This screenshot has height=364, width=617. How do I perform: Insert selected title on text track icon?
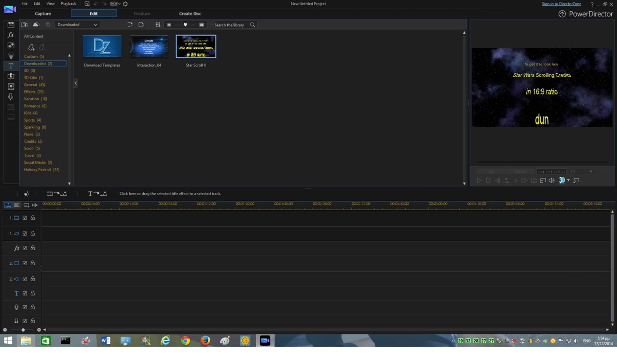(97, 194)
